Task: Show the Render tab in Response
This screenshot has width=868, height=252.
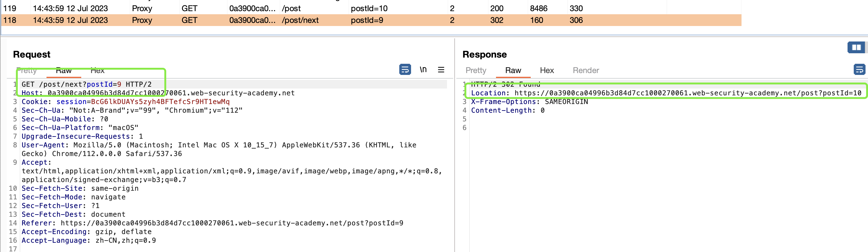Action: [586, 70]
